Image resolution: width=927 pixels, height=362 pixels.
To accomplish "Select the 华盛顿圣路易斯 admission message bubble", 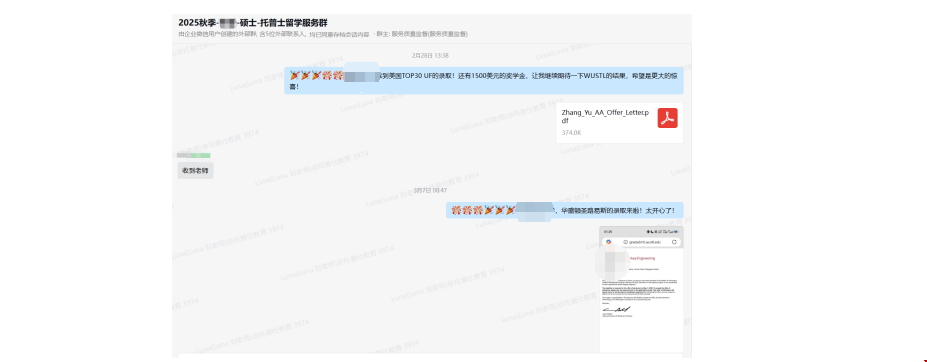I will point(565,210).
